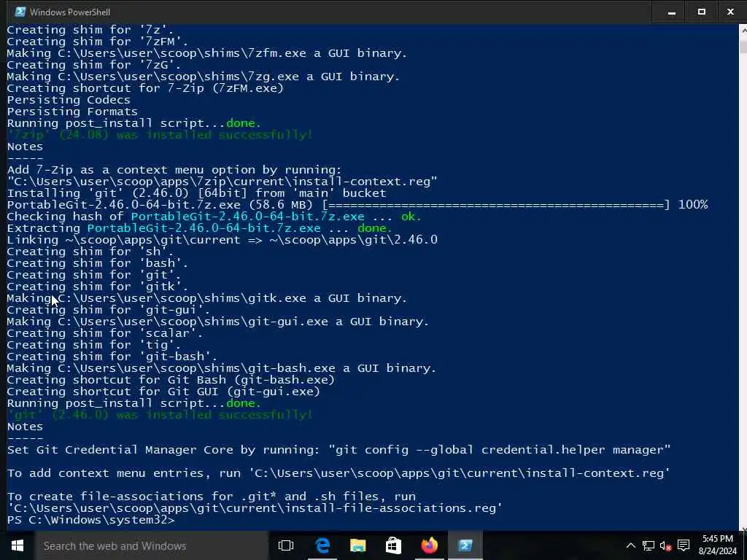Screen dimensions: 747x560
Task: Click the 'Creating shim for 'scalar'' line
Action: (x=105, y=333)
